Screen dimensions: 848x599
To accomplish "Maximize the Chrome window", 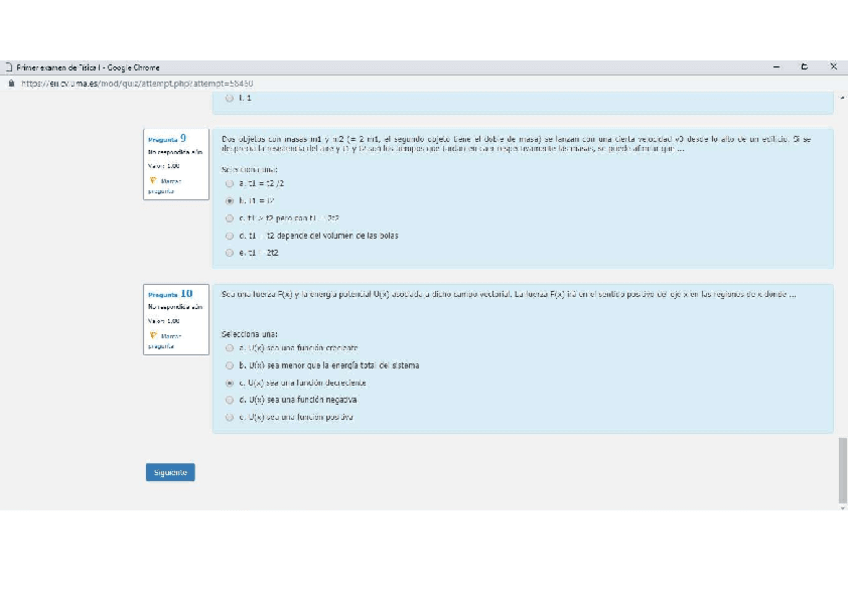I will coord(804,67).
